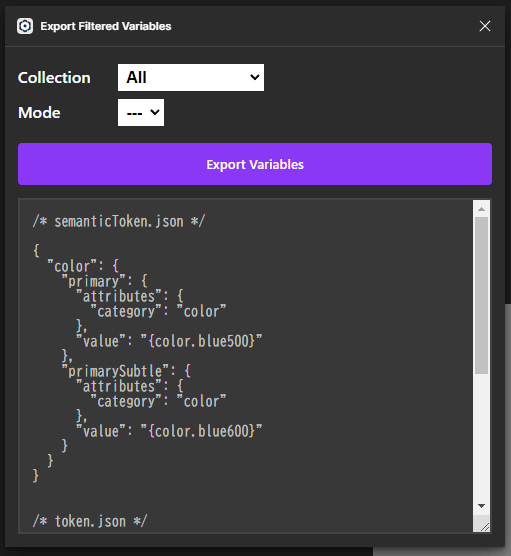Click the Collection label
Image resolution: width=511 pixels, height=556 pixels.
tap(54, 78)
